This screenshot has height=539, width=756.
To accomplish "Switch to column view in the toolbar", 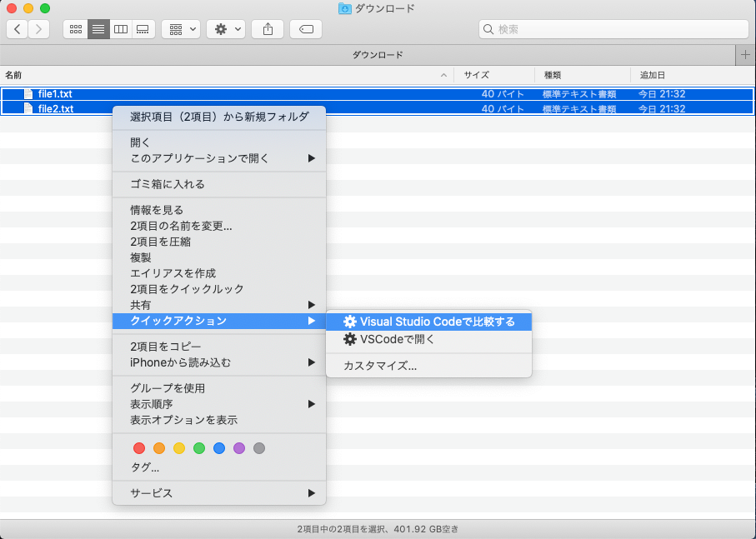I will (x=120, y=29).
